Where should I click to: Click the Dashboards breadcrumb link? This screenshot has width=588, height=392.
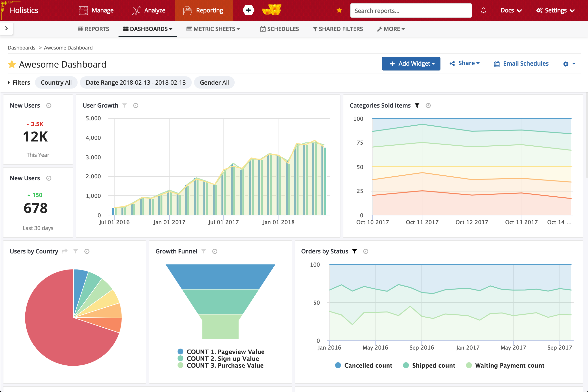point(21,48)
